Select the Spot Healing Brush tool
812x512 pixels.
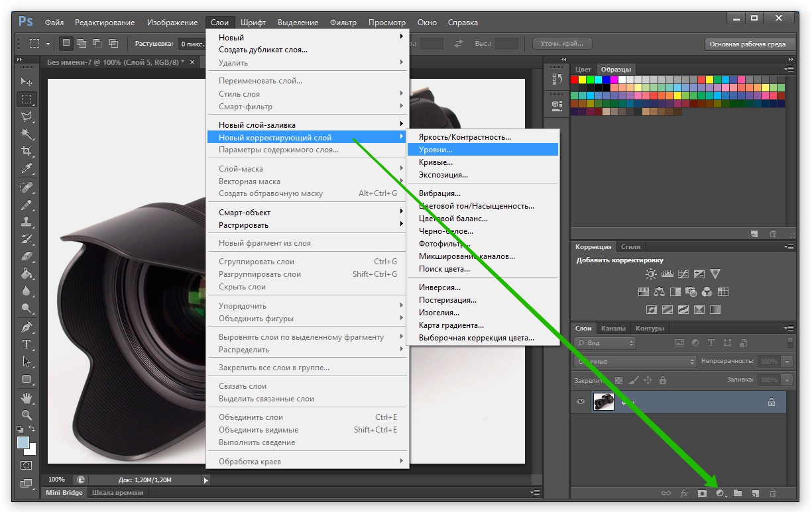pyautogui.click(x=27, y=187)
